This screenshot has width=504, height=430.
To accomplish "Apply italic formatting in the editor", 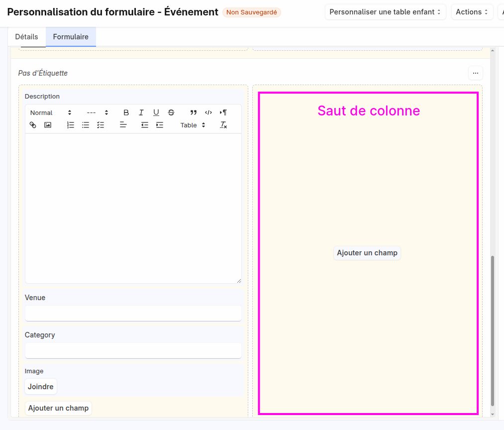I will point(141,112).
